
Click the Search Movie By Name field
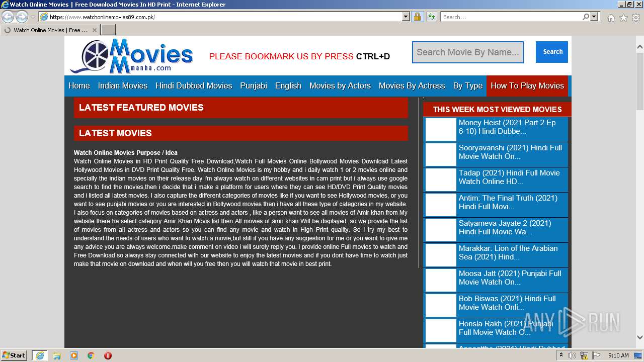(x=468, y=52)
